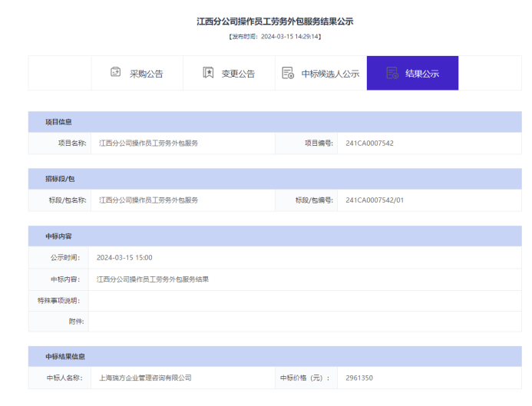
Task: Click project number 241CA0007542
Action: [369, 143]
